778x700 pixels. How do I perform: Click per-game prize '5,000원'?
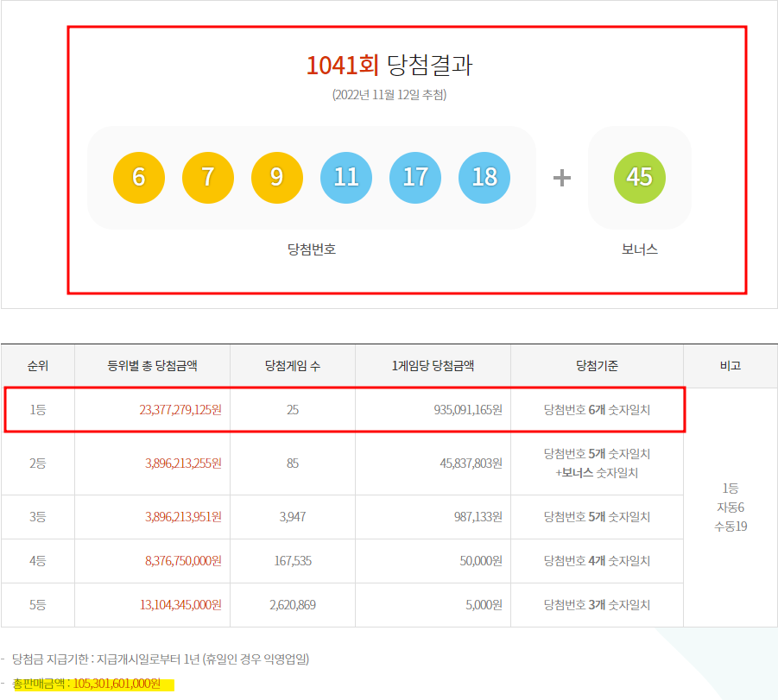pyautogui.click(x=484, y=605)
